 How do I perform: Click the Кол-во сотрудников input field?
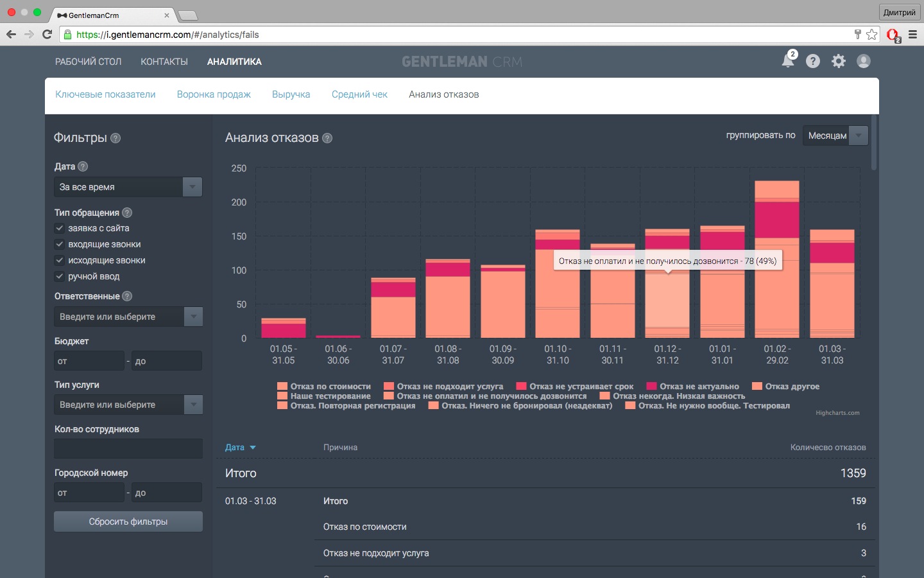[x=128, y=448]
